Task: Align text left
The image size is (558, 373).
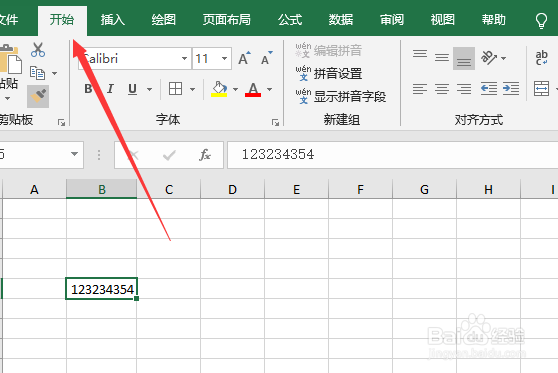Action: [420, 89]
